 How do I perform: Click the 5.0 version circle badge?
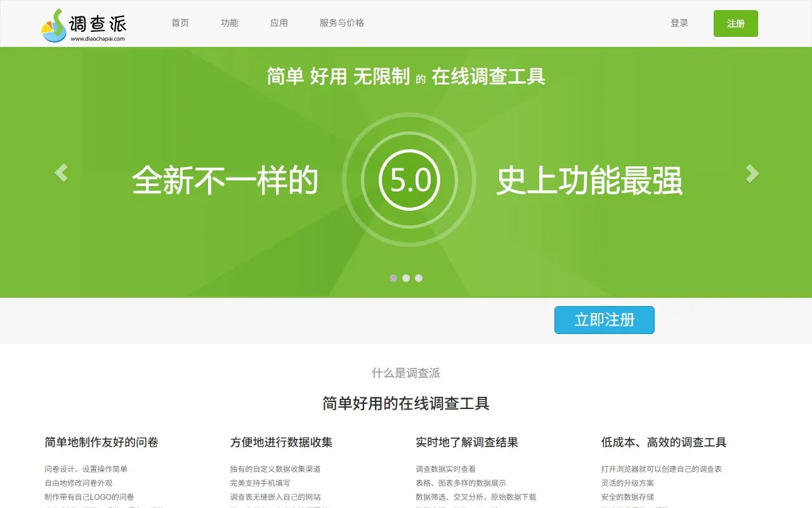410,180
